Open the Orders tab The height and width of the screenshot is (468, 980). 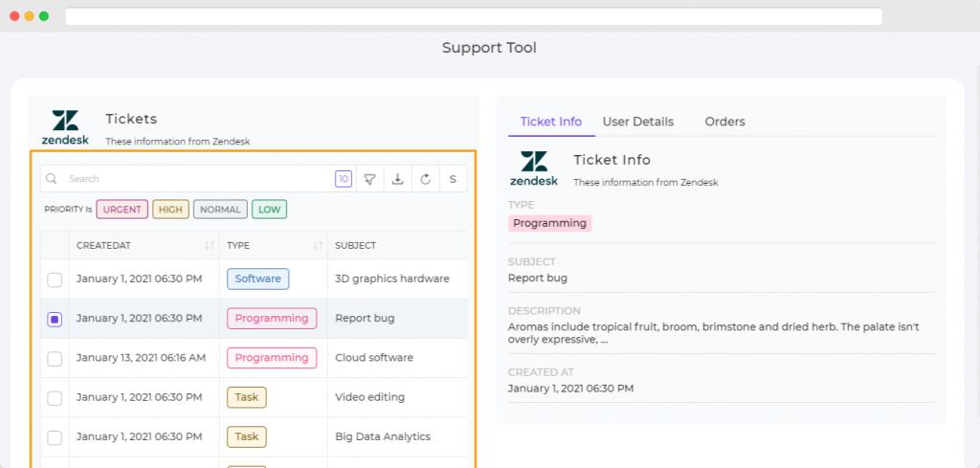pyautogui.click(x=724, y=122)
